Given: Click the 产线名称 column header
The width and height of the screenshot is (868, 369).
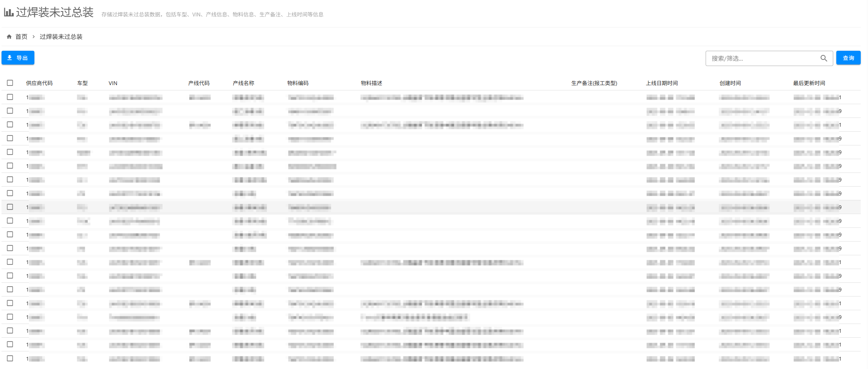Looking at the screenshot, I should (x=243, y=83).
